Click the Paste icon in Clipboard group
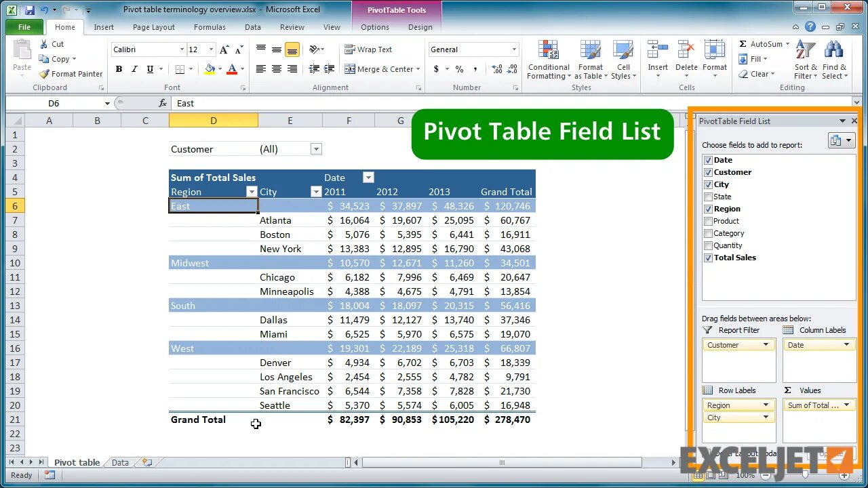 [x=22, y=52]
